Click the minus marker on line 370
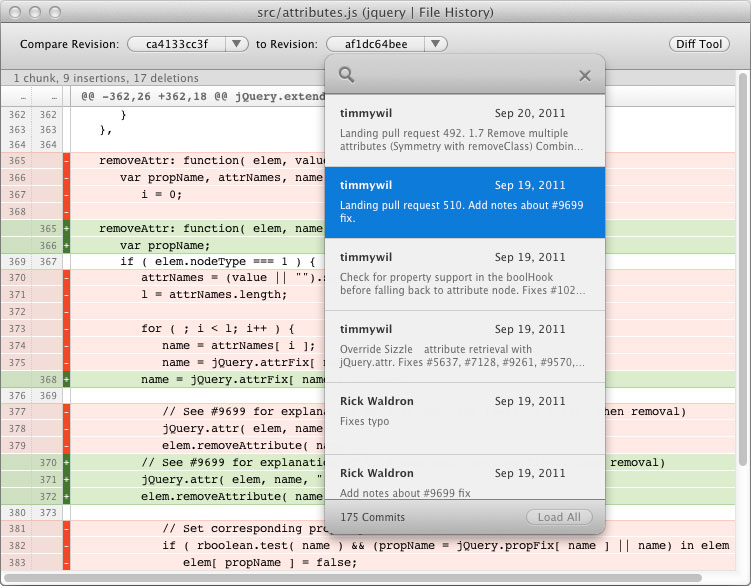The height and width of the screenshot is (586, 751). tap(67, 278)
